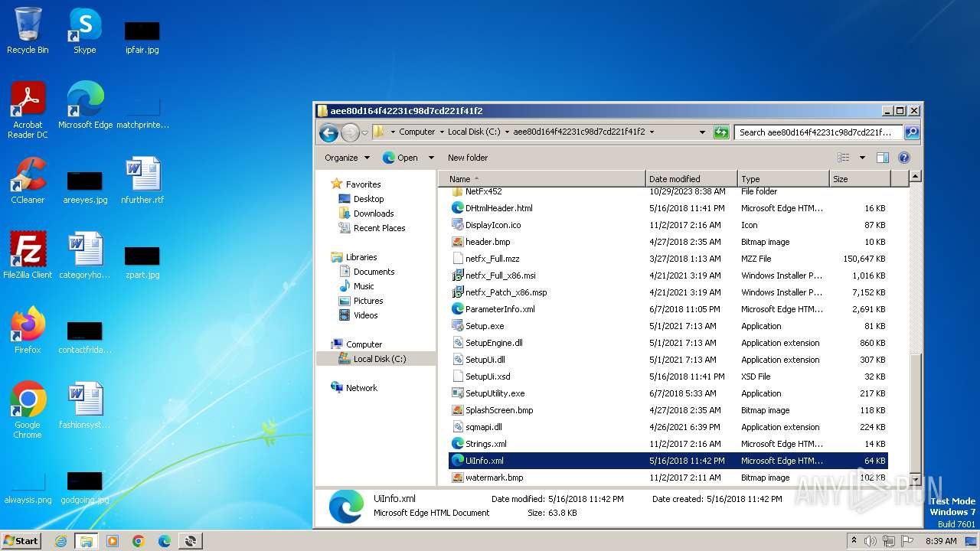Image resolution: width=980 pixels, height=551 pixels.
Task: Click the Back navigation arrow in Explorer
Action: point(329,132)
